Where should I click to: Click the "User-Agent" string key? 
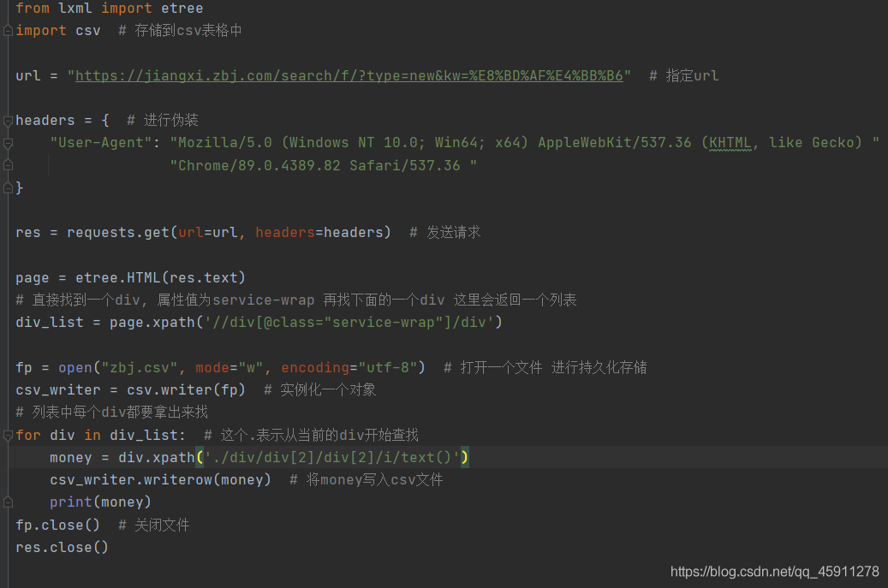click(x=101, y=143)
